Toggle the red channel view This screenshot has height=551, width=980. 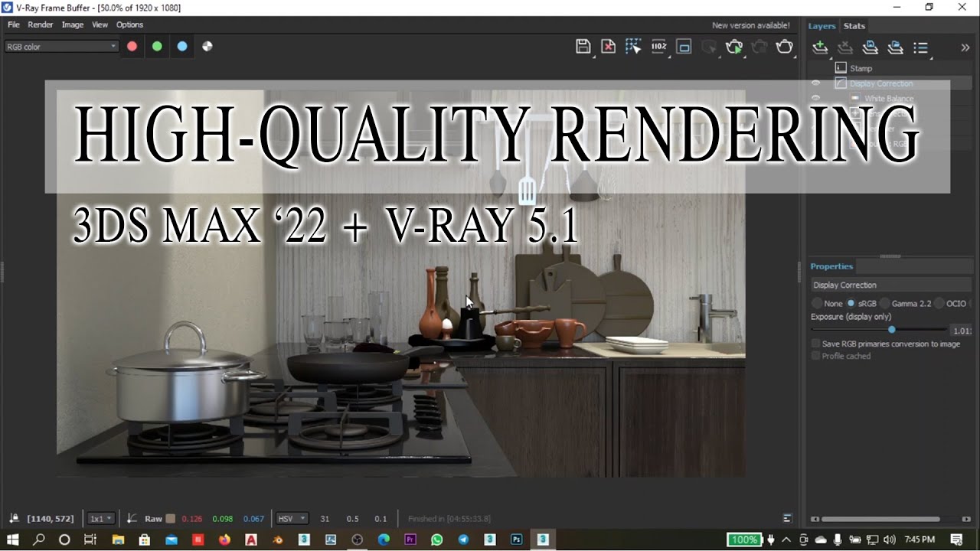click(132, 47)
